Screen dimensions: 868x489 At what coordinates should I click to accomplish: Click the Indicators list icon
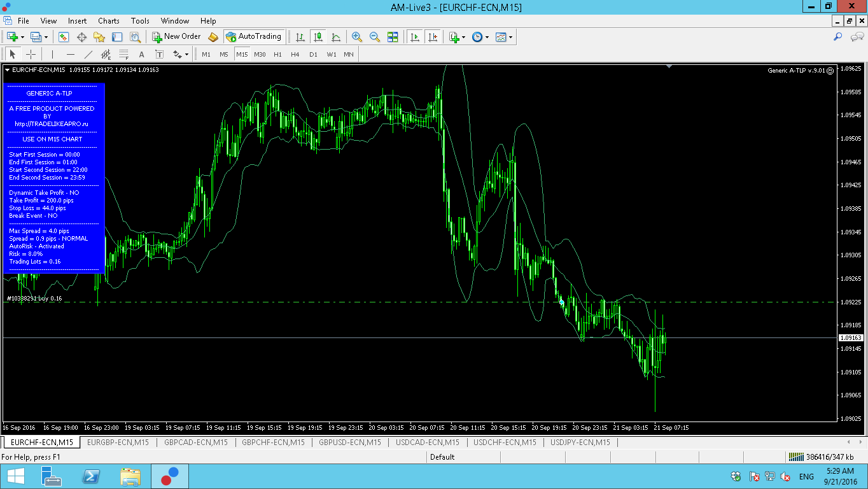coord(454,37)
